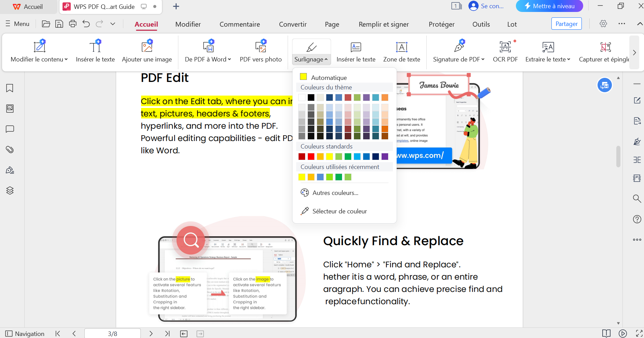The width and height of the screenshot is (644, 338).
Task: Select Autres couleurs... menu entry
Action: 335,193
